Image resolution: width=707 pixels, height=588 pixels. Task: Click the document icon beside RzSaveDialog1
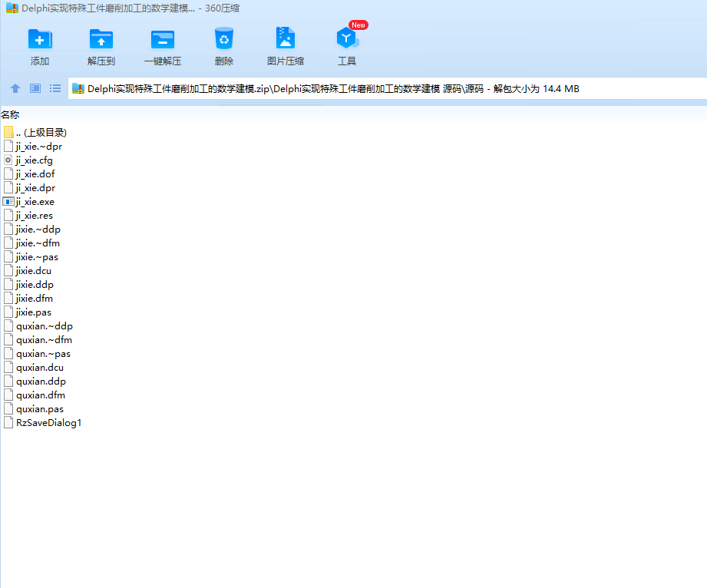tap(8, 422)
